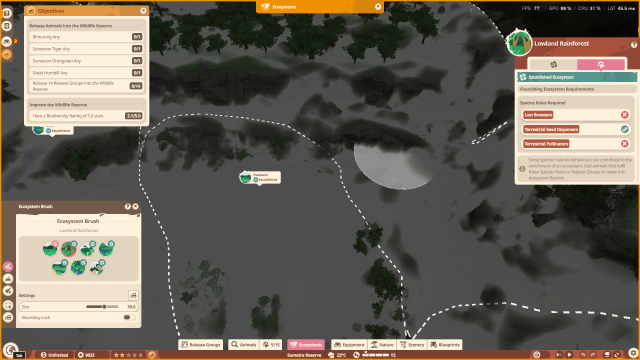640x360 pixels.
Task: Click the Biodiversity Rating 5.0 stars objective row
Action: click(x=86, y=116)
